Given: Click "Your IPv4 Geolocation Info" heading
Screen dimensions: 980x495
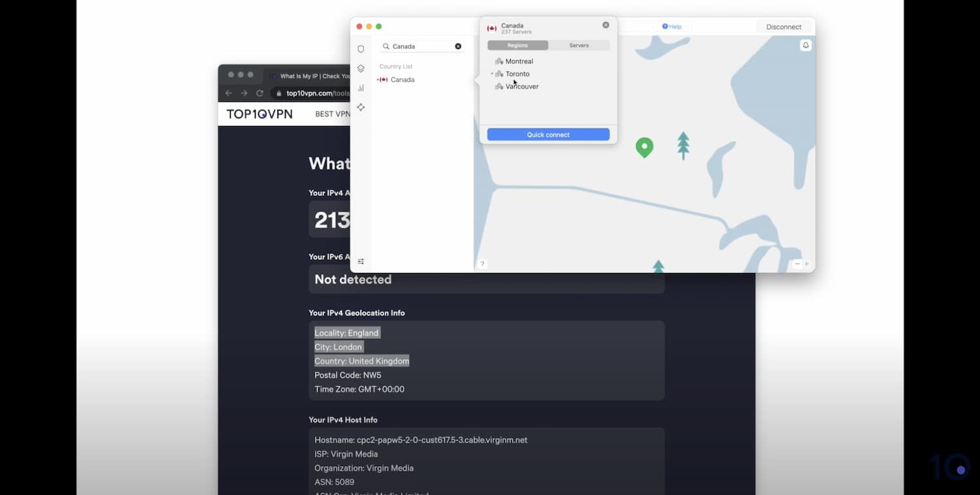Looking at the screenshot, I should coord(357,313).
